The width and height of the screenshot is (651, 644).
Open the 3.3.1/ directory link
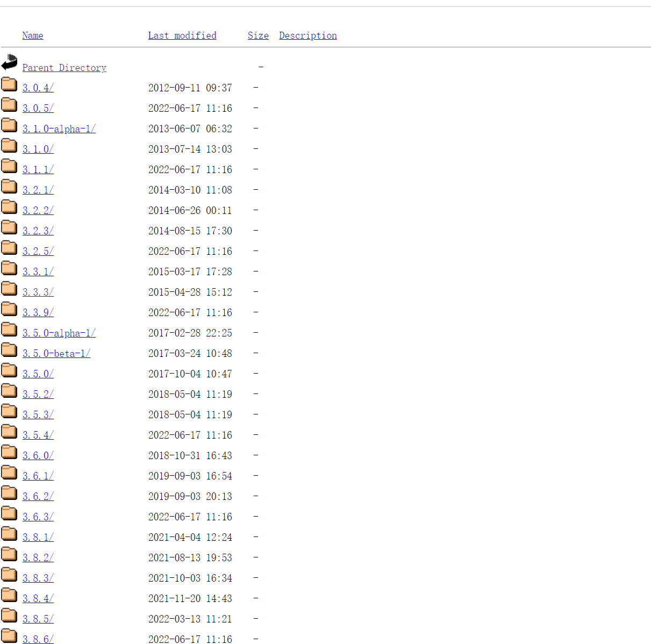point(38,271)
